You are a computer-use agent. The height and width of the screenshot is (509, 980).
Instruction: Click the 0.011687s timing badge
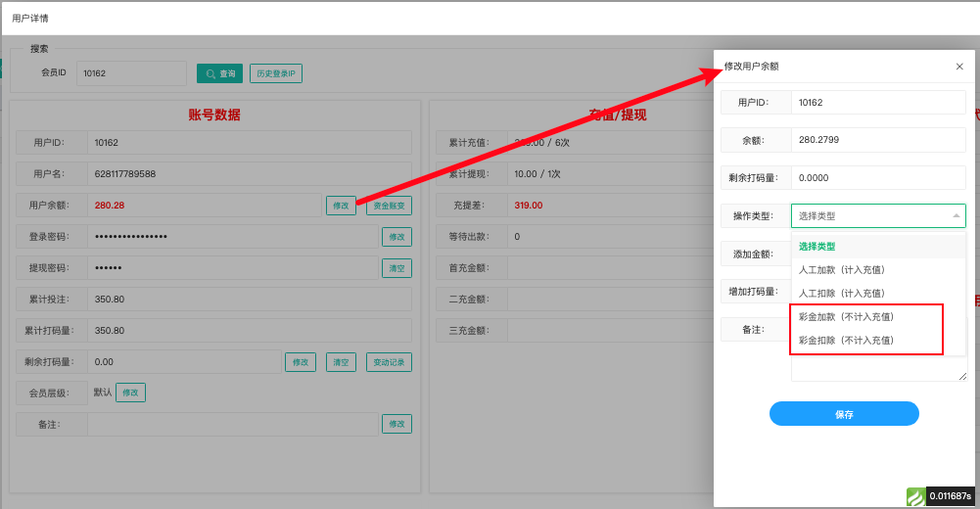950,496
